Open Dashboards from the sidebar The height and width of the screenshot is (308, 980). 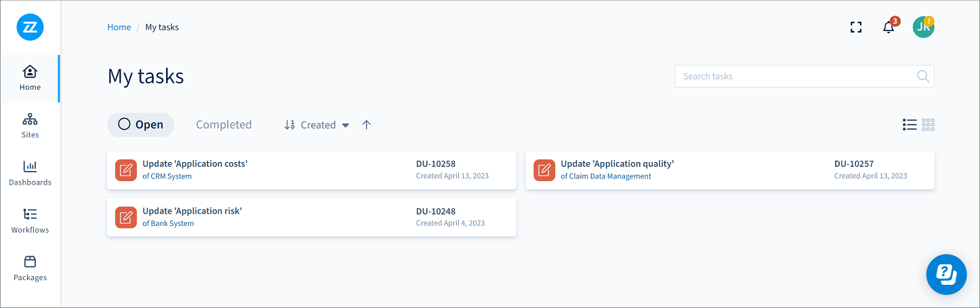click(x=30, y=173)
